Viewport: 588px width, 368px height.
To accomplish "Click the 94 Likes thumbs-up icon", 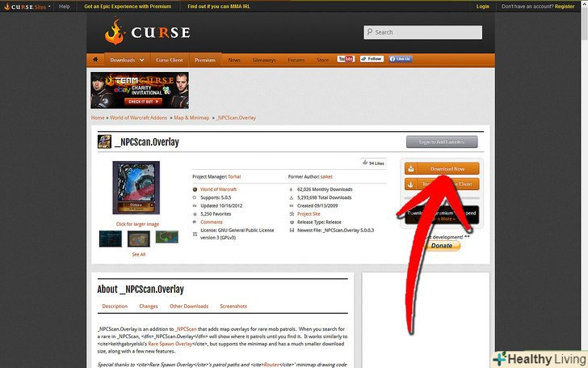I will 365,163.
